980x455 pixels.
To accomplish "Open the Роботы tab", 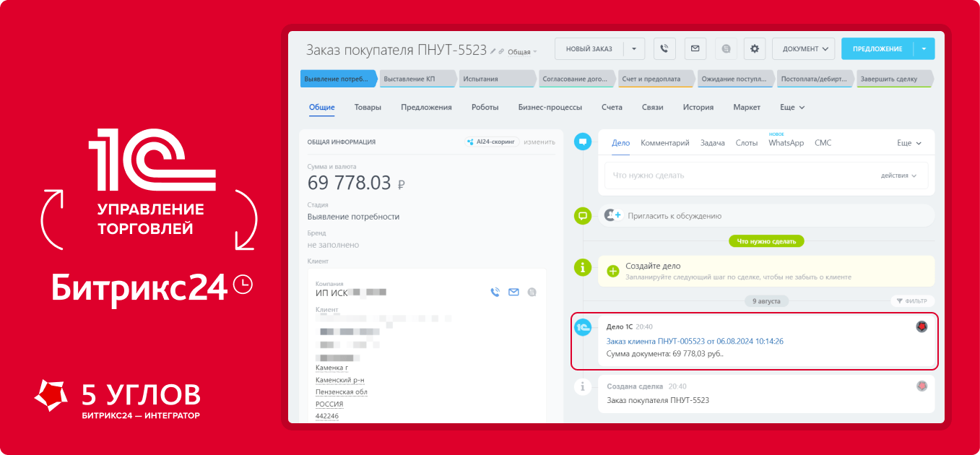I will (x=485, y=107).
